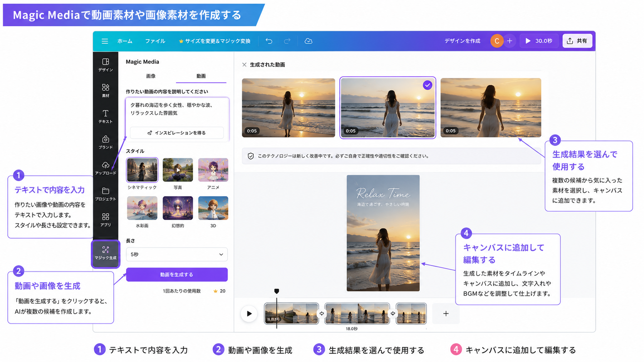Click the cloud save status icon

click(x=309, y=41)
